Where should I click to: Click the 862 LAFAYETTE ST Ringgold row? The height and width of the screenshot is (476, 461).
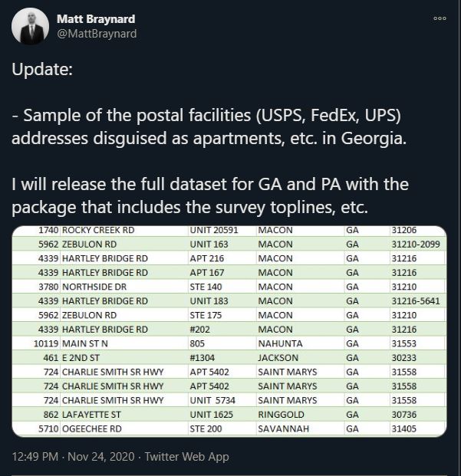click(229, 415)
